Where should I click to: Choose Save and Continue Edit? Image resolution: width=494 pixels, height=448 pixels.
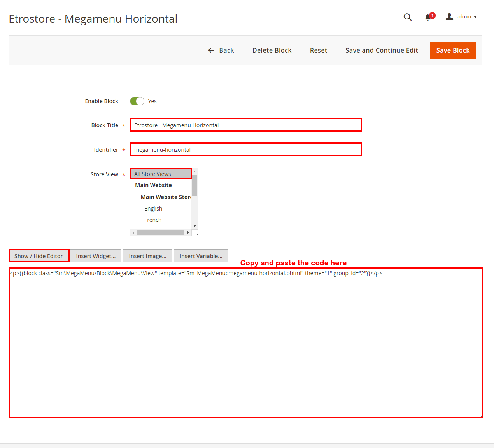(382, 50)
